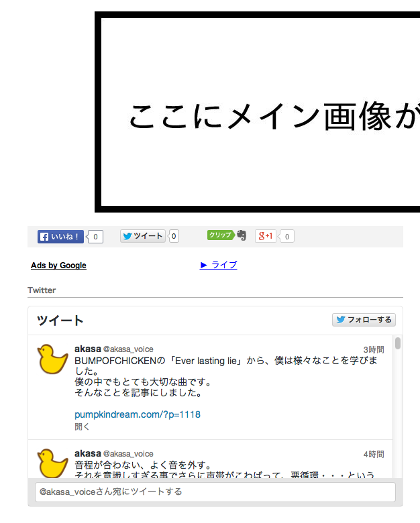
Task: Click the フォローする follow button
Action: 364,320
